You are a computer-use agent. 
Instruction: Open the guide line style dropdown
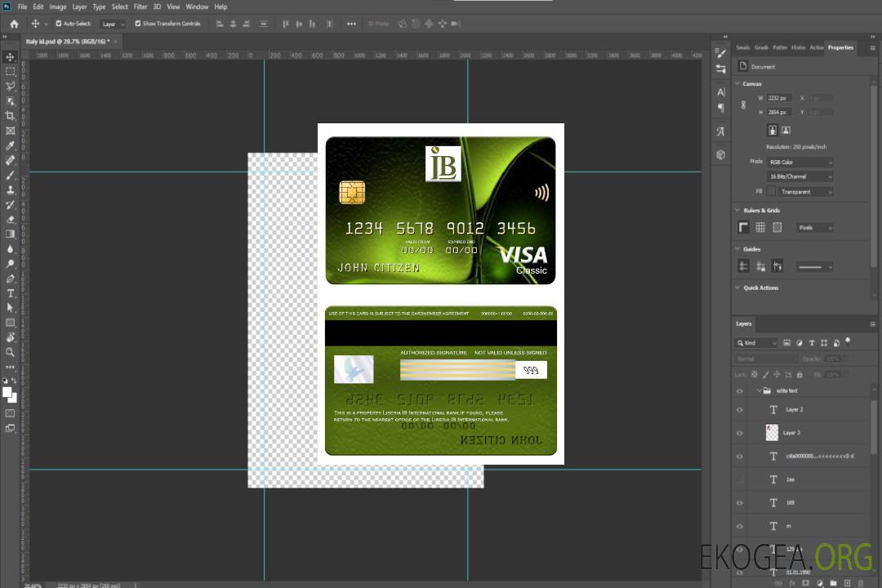coord(814,266)
